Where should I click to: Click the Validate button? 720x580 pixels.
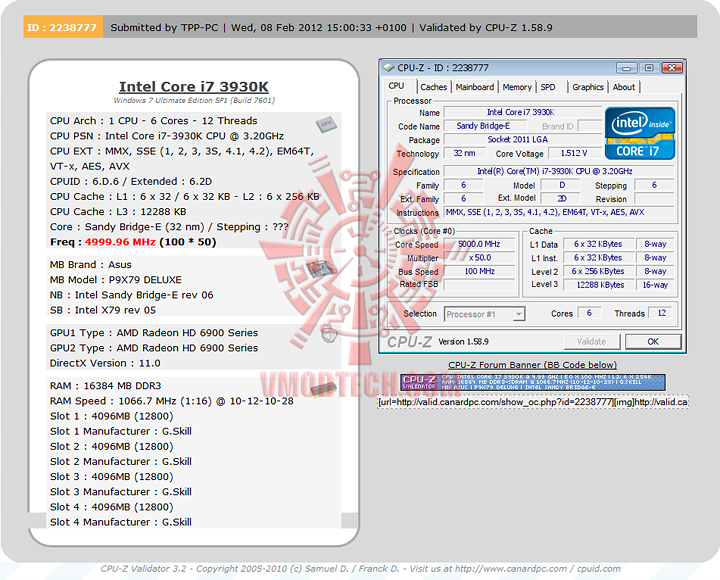pyautogui.click(x=591, y=342)
